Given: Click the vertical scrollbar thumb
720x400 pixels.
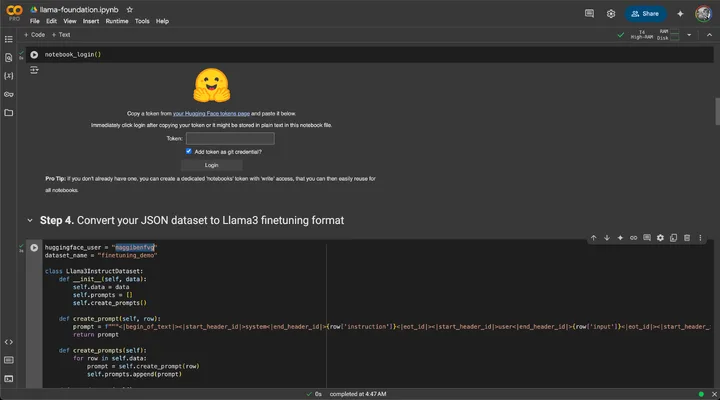Looking at the screenshot, I should pyautogui.click(x=717, y=111).
